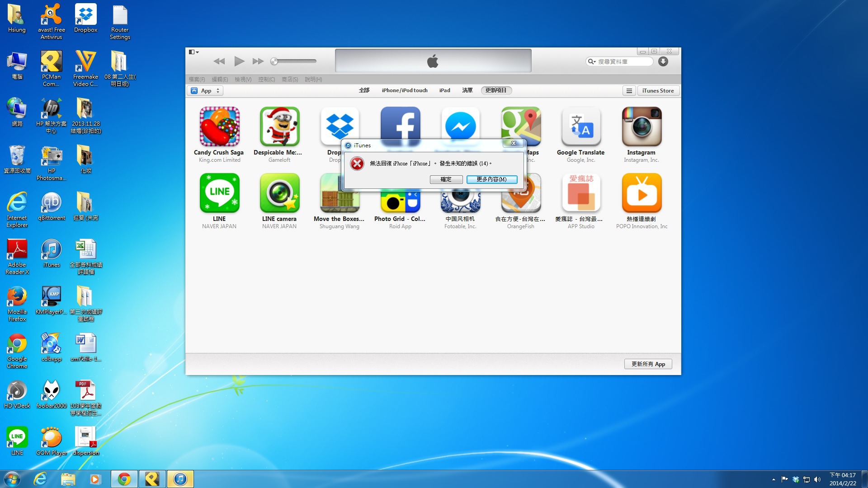
Task: Open the iTunes window menu dropdown icon
Action: (194, 52)
